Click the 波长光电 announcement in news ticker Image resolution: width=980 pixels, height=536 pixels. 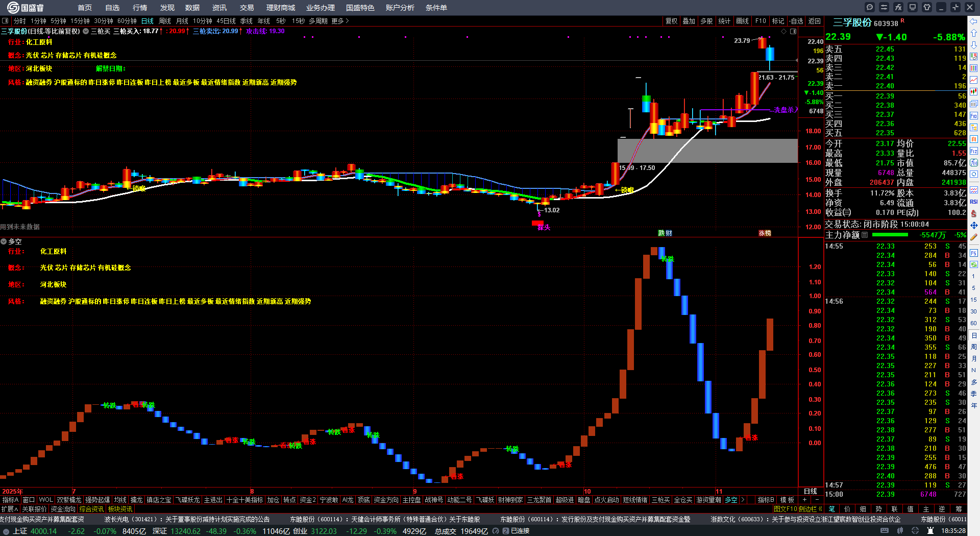point(187,519)
